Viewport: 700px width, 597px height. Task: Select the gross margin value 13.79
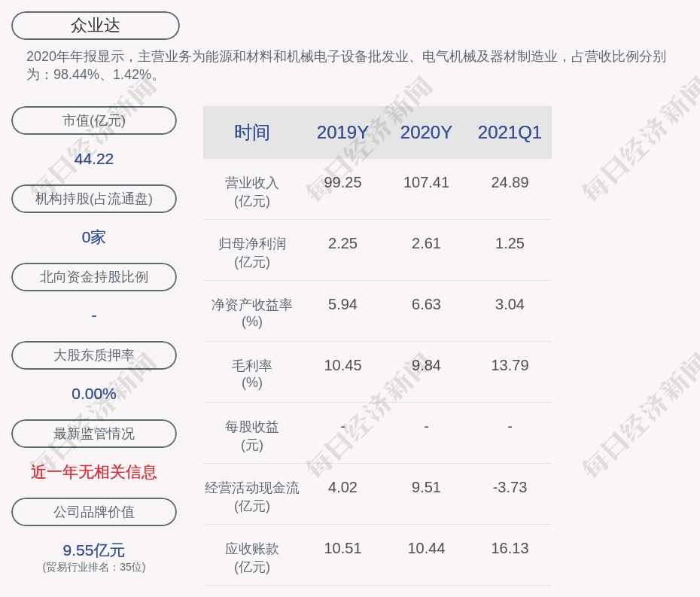click(510, 366)
